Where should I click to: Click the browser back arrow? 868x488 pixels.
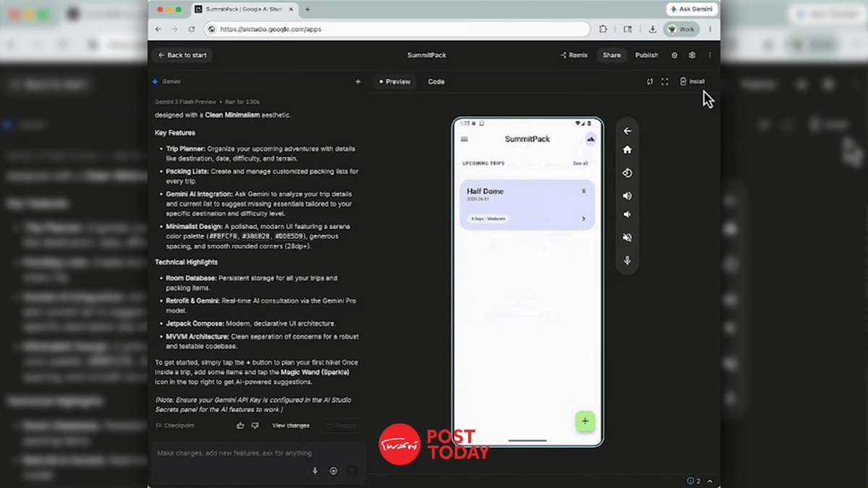(x=158, y=29)
